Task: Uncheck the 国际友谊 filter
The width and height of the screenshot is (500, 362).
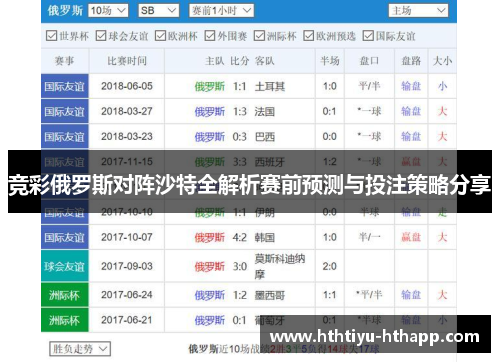Action: point(368,35)
